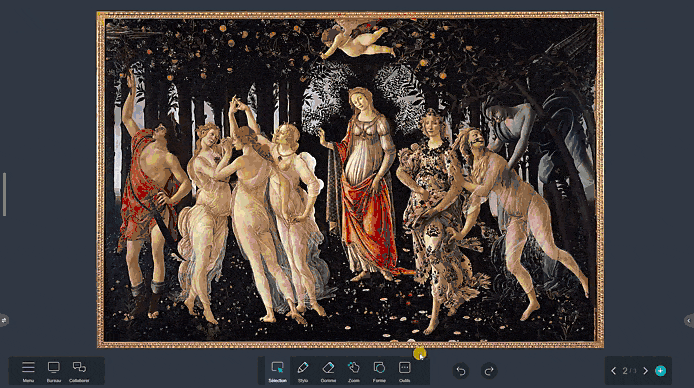Image resolution: width=694 pixels, height=388 pixels.
Task: Open the page number indicator
Action: 629,371
